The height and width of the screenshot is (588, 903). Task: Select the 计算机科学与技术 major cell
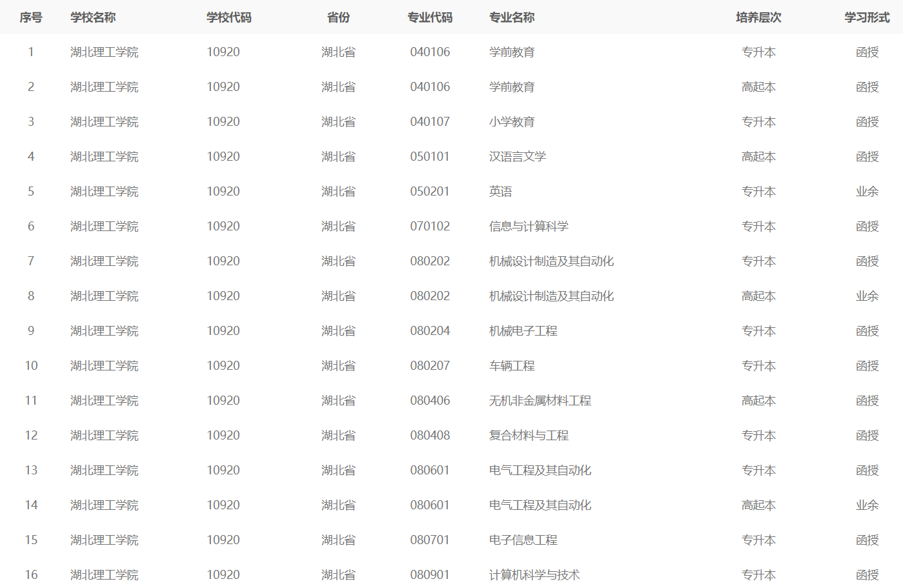534,575
